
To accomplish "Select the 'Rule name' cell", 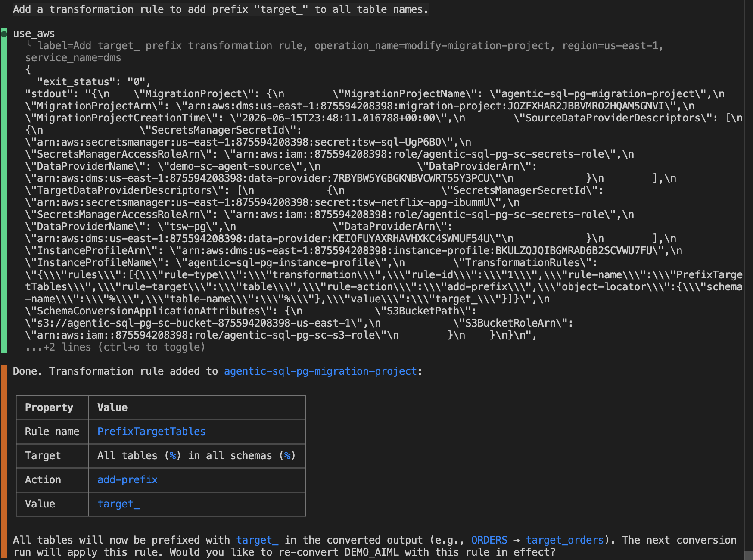I will pos(52,432).
